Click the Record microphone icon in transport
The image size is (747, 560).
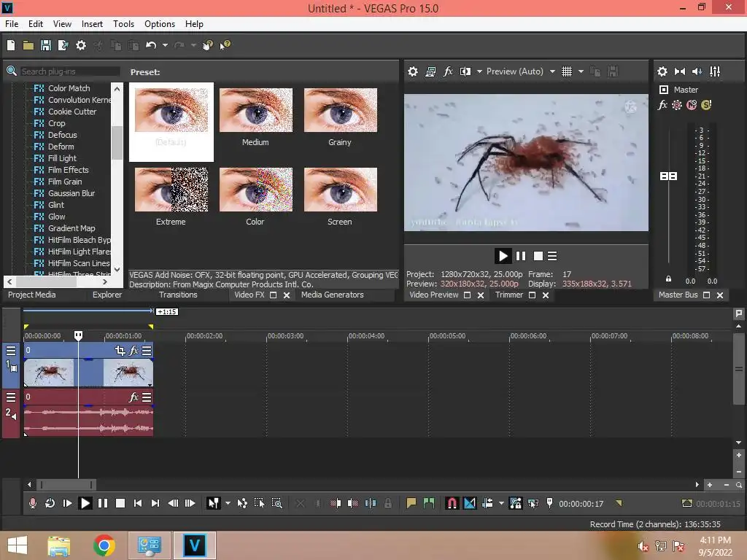click(32, 503)
